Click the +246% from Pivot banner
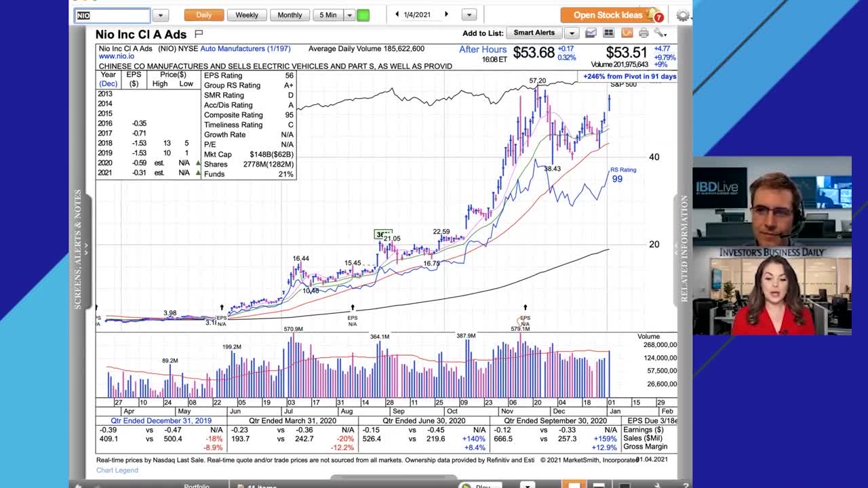 coord(629,77)
